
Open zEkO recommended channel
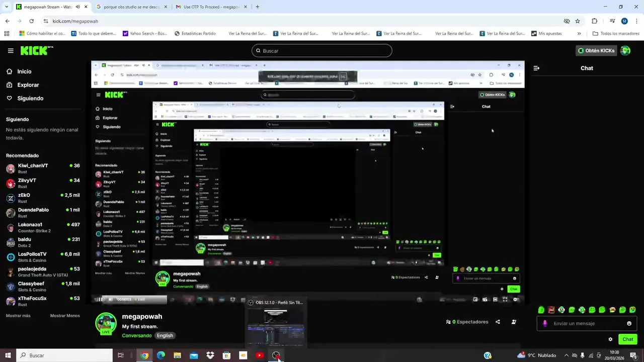[43, 198]
